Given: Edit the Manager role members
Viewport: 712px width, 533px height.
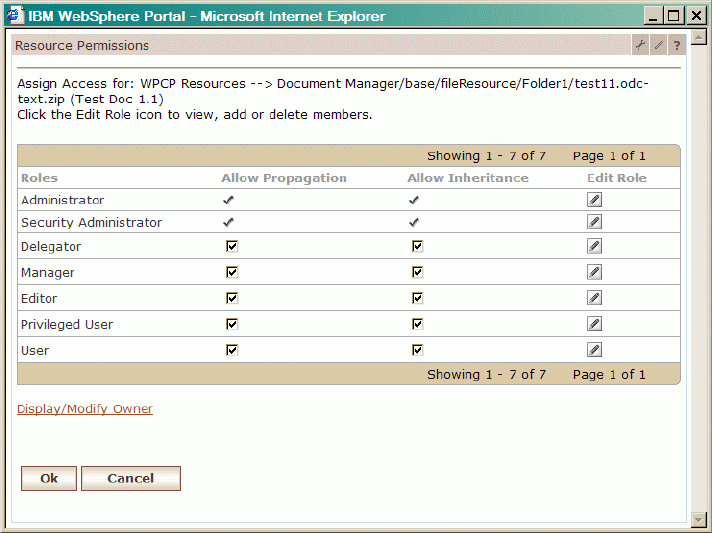Looking at the screenshot, I should (x=594, y=272).
